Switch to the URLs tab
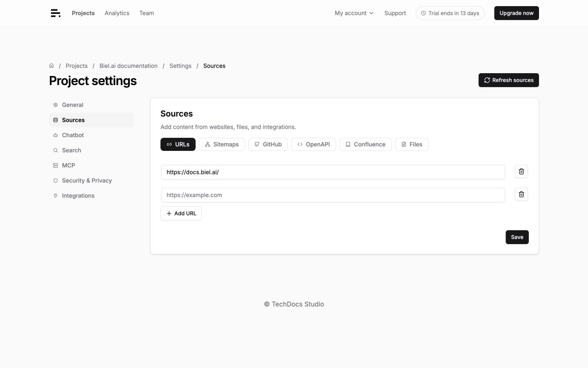 [178, 144]
